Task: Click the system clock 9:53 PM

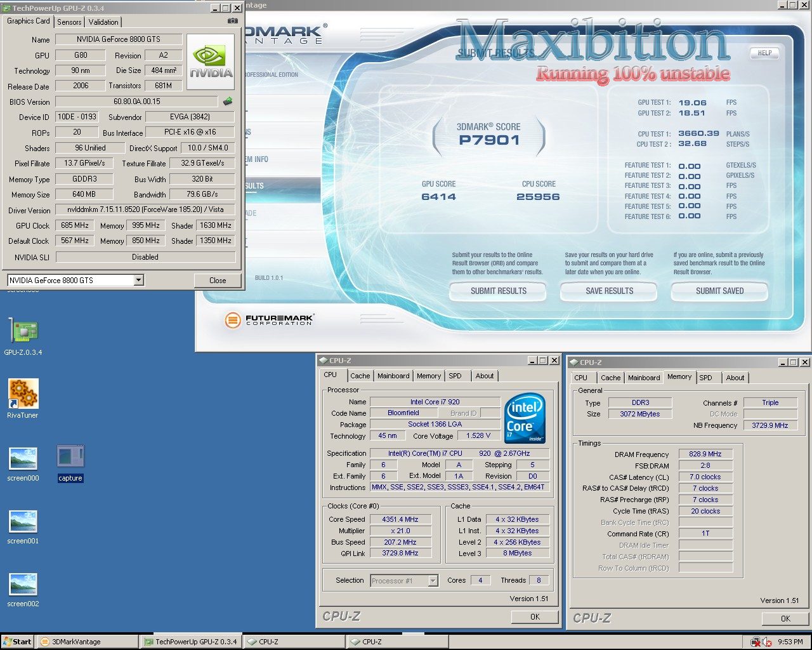Action: tap(790, 642)
